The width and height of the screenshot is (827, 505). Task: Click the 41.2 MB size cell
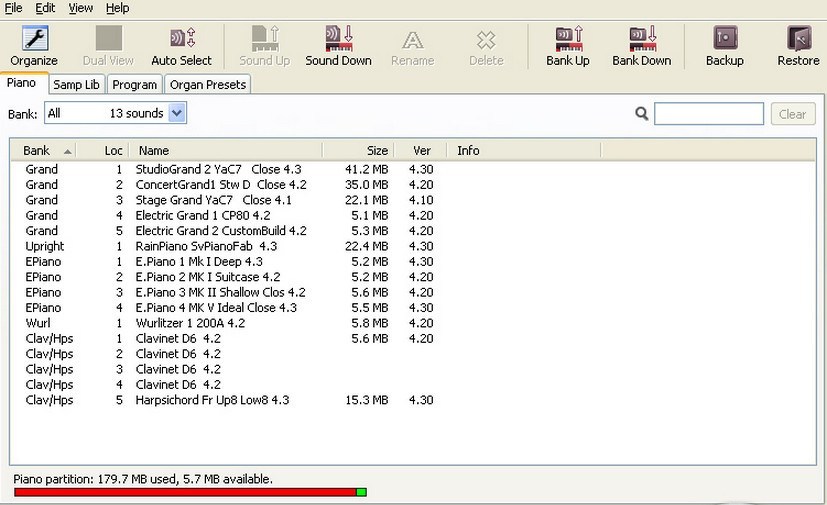(x=367, y=169)
